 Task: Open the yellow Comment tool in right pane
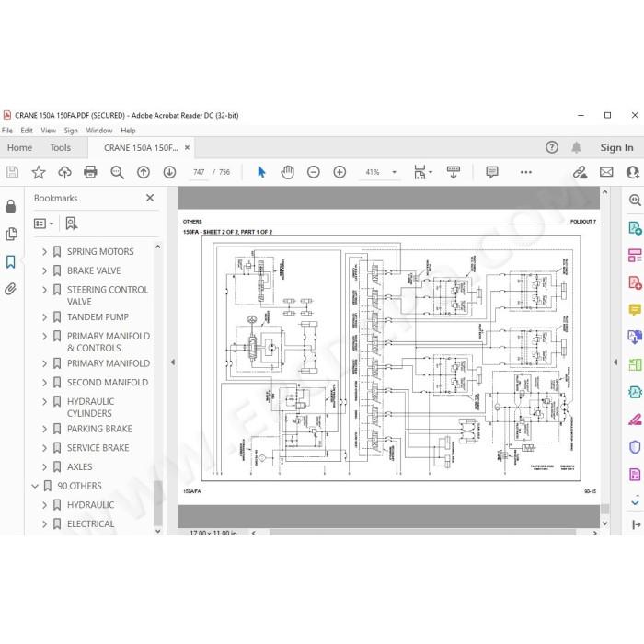pos(635,309)
